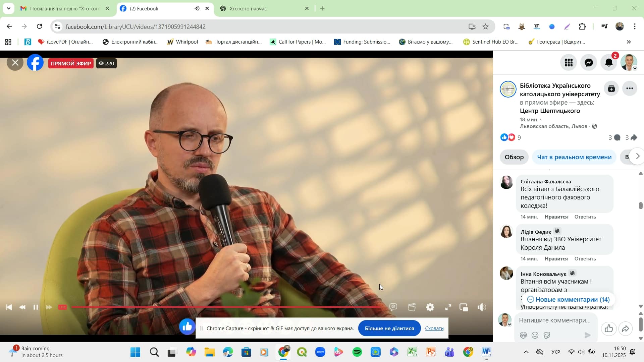This screenshot has width=644, height=362.
Task: Click the share arrow beside comment box
Action: (x=625, y=329)
